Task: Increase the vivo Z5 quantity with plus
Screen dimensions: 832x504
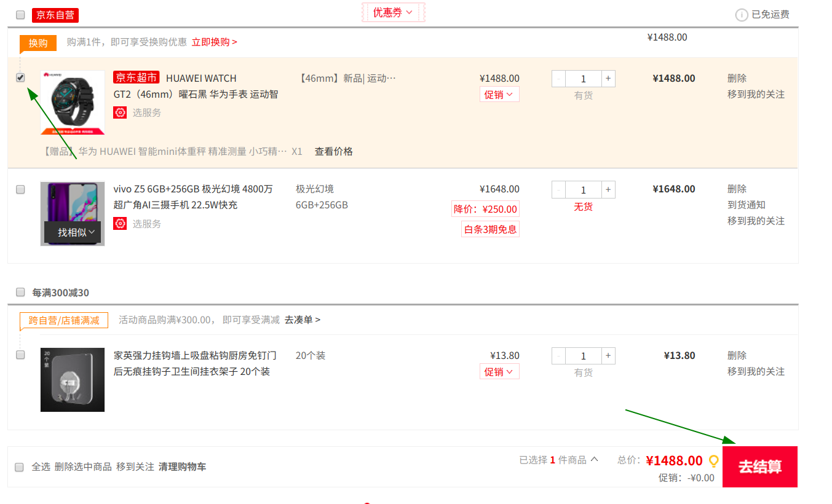Action: click(608, 190)
